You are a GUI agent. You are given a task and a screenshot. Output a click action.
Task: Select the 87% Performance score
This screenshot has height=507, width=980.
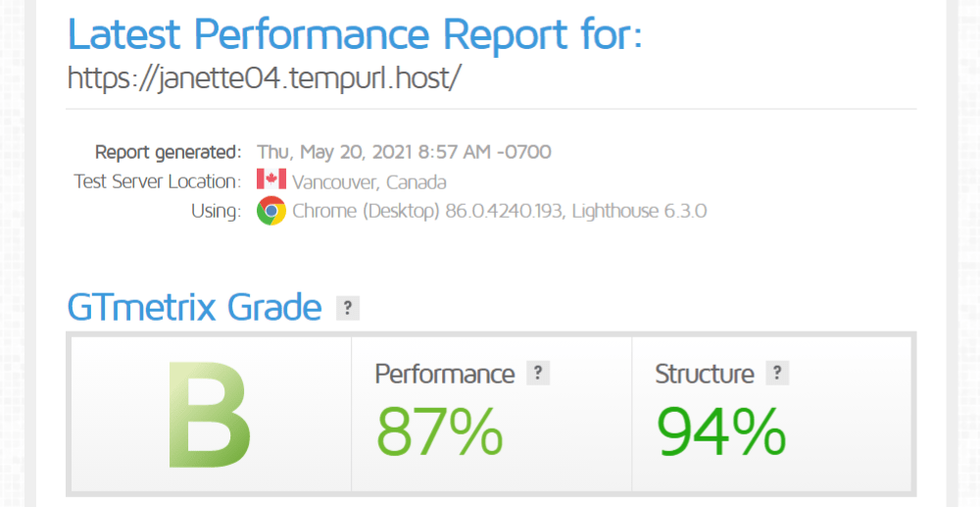[440, 431]
